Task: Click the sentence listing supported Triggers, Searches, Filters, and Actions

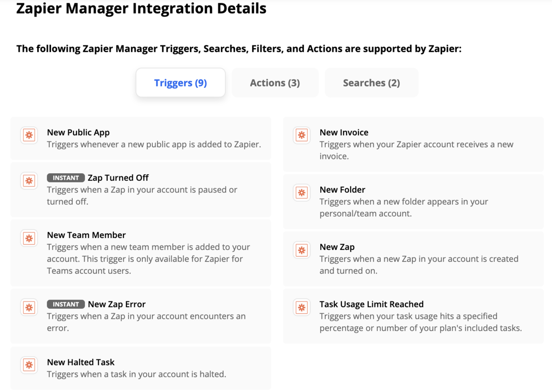Action: [x=239, y=49]
